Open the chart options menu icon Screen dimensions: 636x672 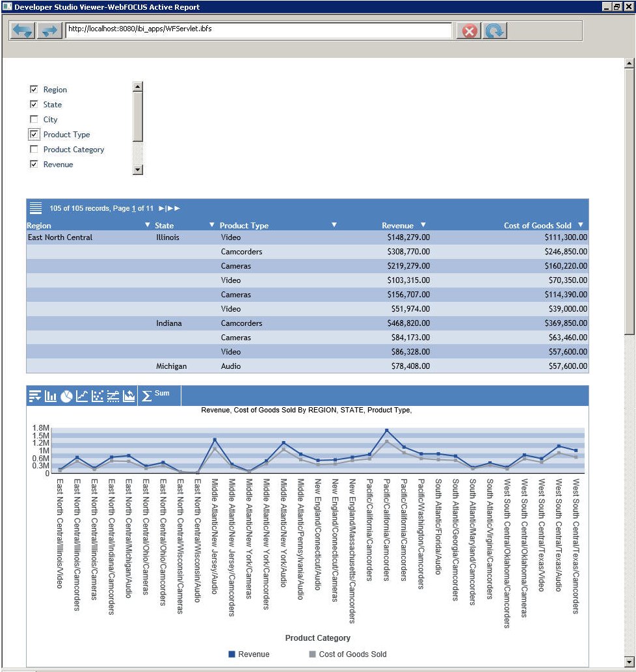point(34,396)
